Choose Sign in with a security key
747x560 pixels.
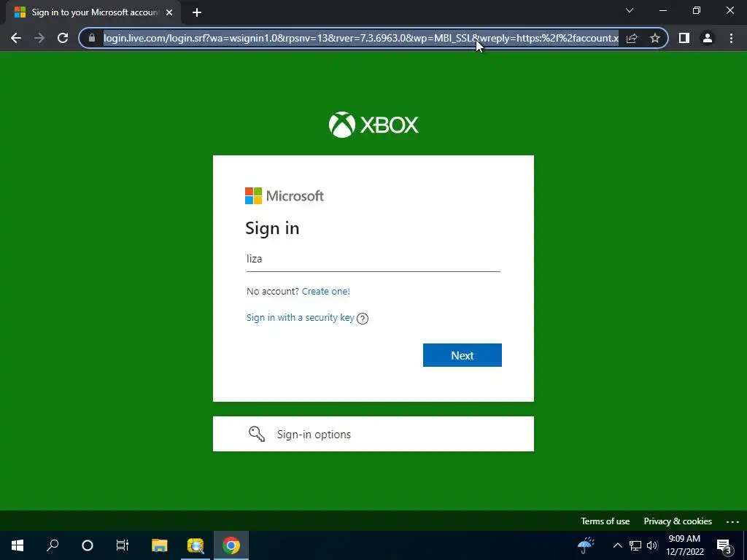click(300, 318)
